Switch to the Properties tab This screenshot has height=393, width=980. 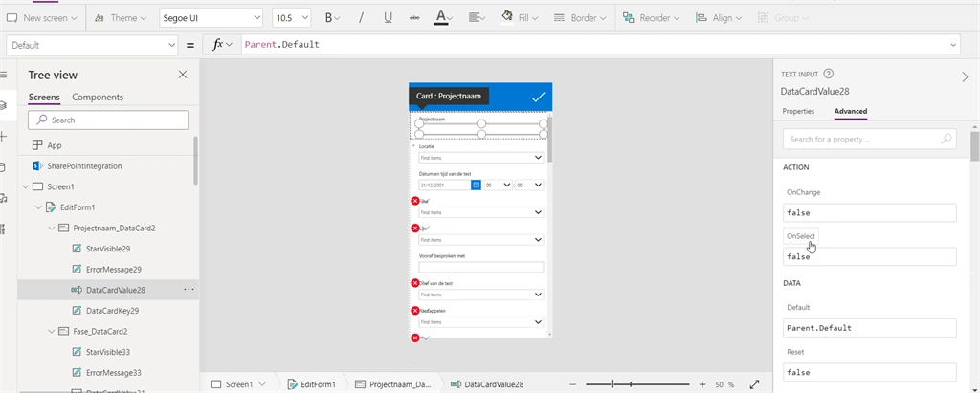coord(798,111)
